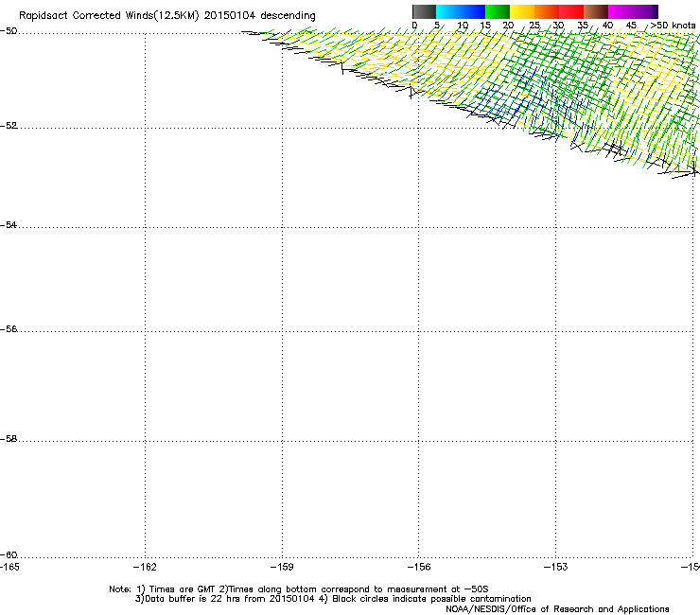
Task: Click the "-52" latitude axis label
Action: click(9, 126)
